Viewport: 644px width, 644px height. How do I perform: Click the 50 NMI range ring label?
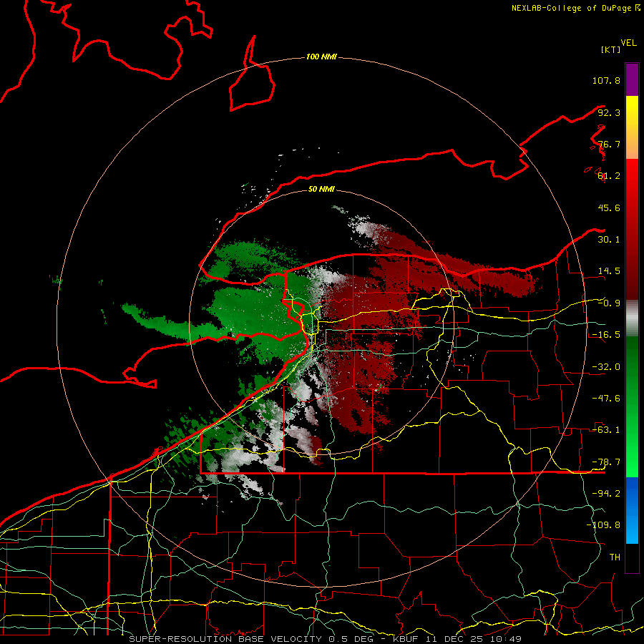pyautogui.click(x=321, y=190)
